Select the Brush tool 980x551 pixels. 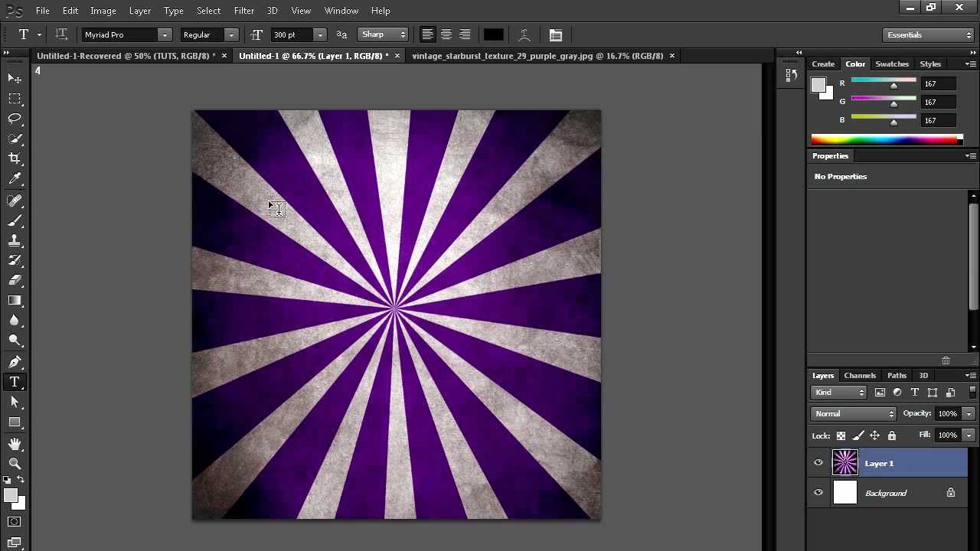pos(15,220)
